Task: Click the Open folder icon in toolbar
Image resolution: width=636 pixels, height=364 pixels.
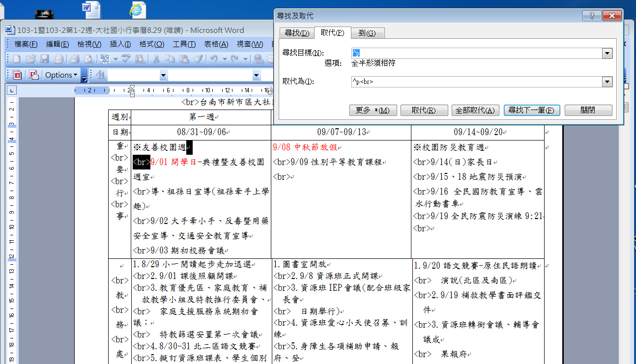Action: pos(31,59)
